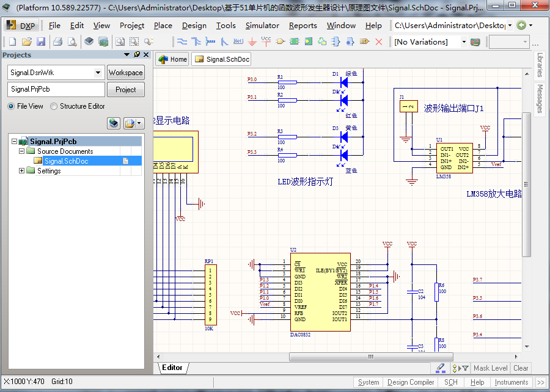This screenshot has width=550, height=392.
Task: Pin the Projects panel
Action: [x=137, y=55]
